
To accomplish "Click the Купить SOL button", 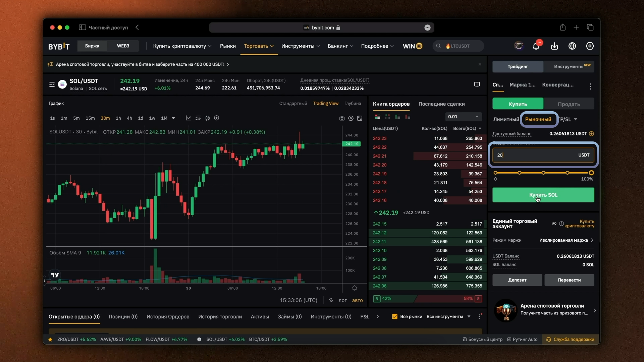I will (543, 195).
